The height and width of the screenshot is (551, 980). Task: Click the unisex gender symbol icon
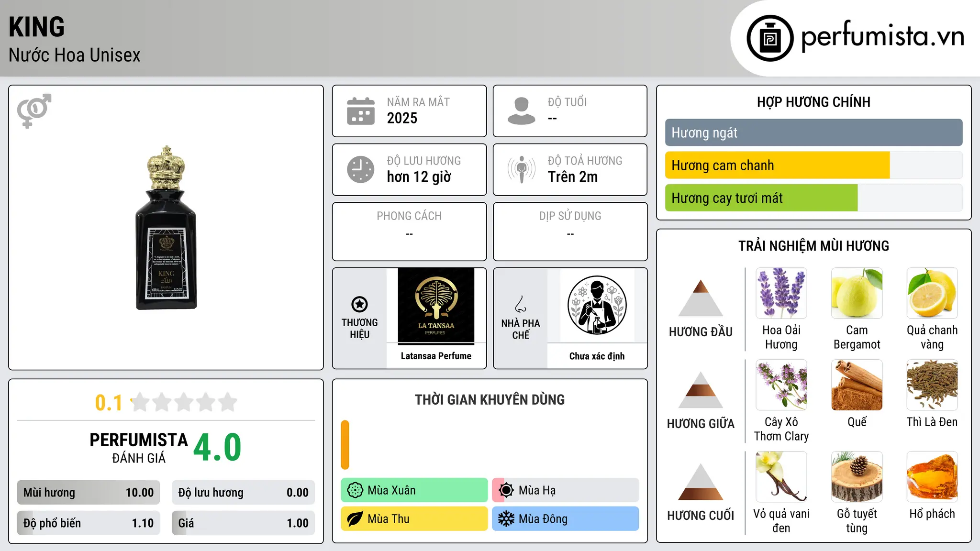point(34,111)
